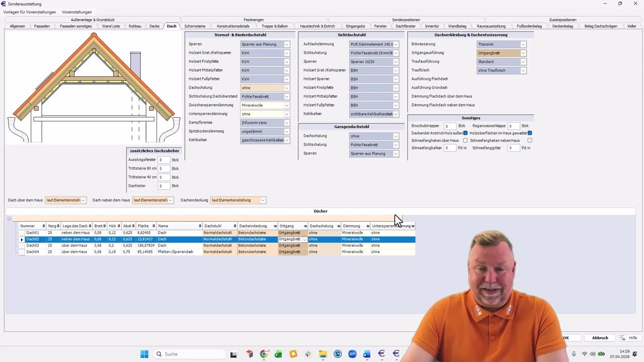Open Microsoft Word from the taskbar

367,354
